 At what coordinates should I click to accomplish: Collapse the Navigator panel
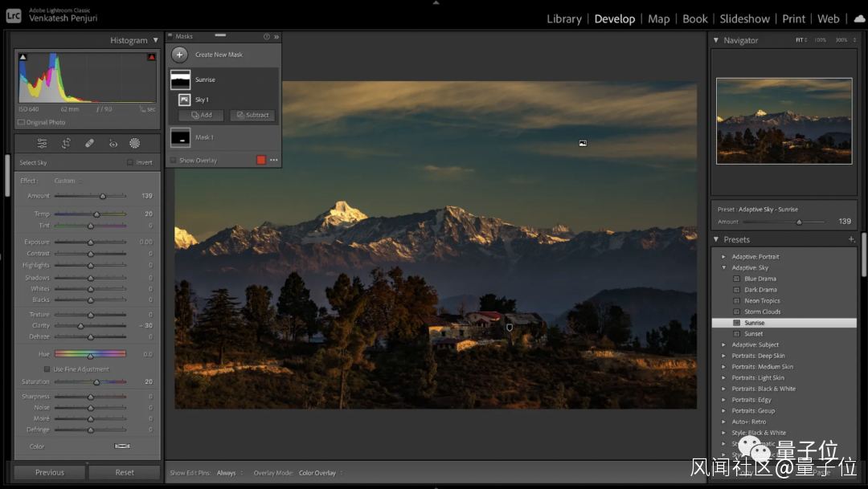coord(716,40)
